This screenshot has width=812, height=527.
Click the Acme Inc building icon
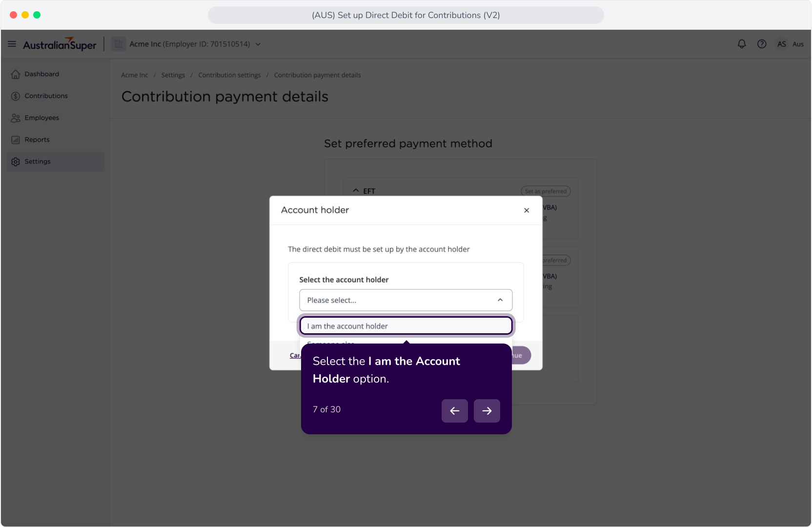tap(119, 44)
